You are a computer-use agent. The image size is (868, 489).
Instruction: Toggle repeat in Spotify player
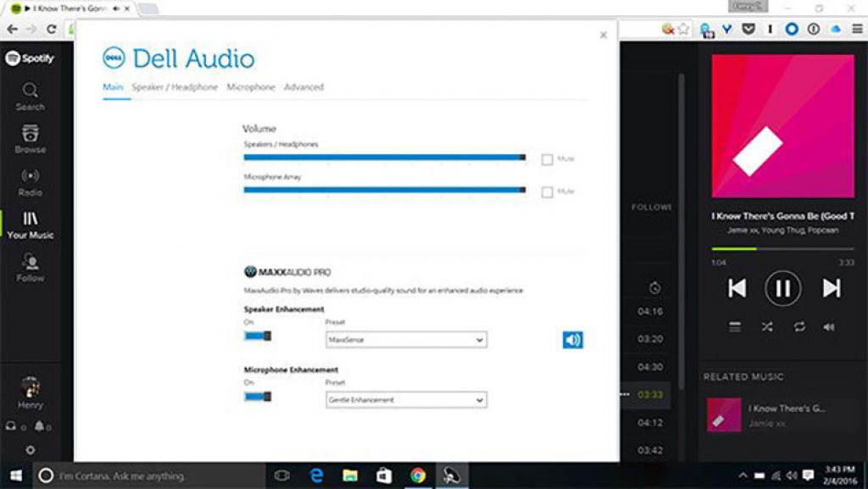pyautogui.click(x=799, y=327)
